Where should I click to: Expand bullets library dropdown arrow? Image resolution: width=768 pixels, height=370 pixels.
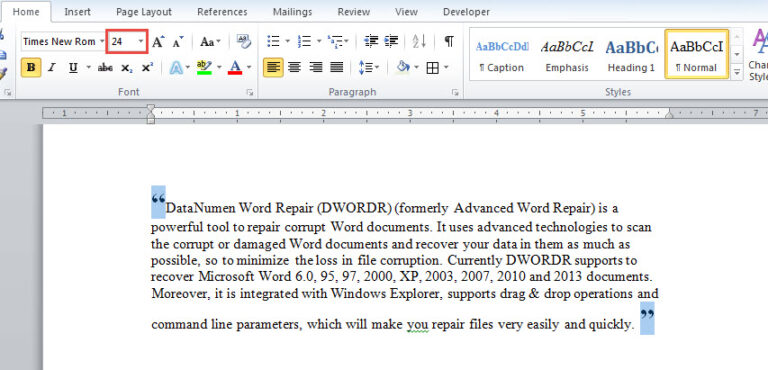(x=288, y=42)
